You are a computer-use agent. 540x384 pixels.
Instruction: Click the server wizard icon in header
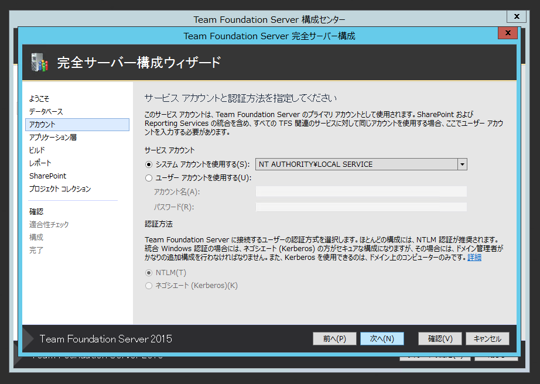pos(39,62)
